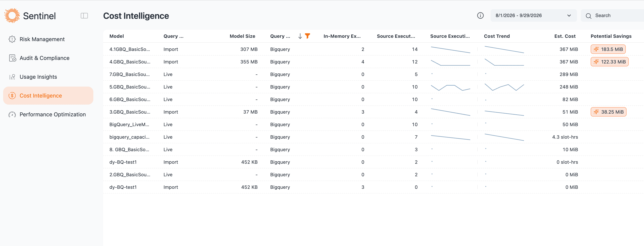Click the 37 MB model size value
This screenshot has height=246, width=644.
pos(250,112)
